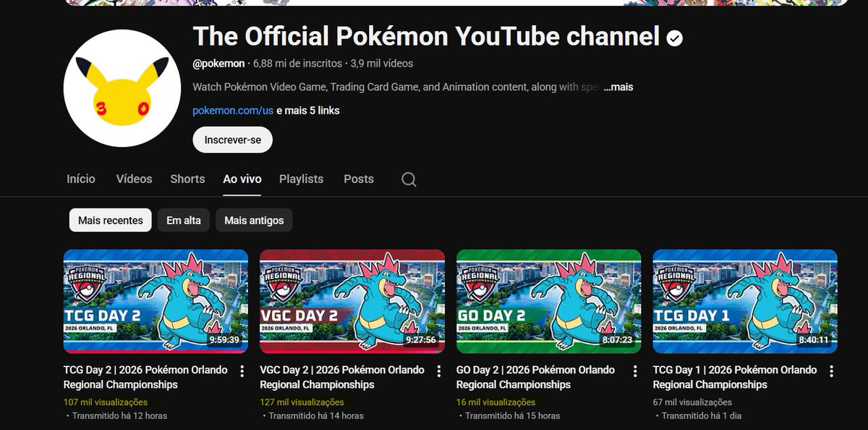Click '127 mil visualizações' text
The width and height of the screenshot is (868, 430).
tap(302, 402)
